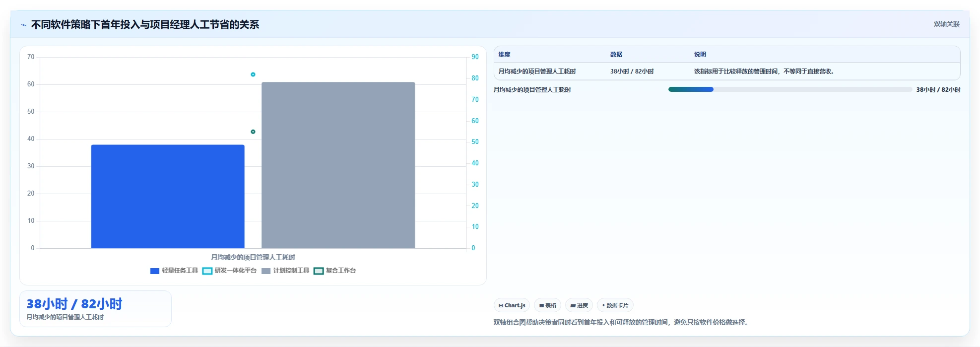Click the 月均减少的项目管理人工耗时 label beside the progress bar
980x347 pixels.
pos(532,90)
